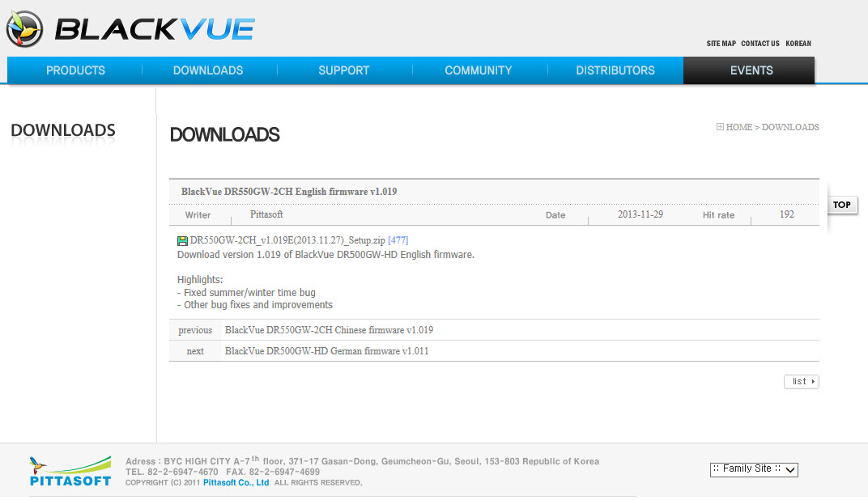868x500 pixels.
Task: Click the 'Download version 1.019' description text
Action: (x=325, y=255)
